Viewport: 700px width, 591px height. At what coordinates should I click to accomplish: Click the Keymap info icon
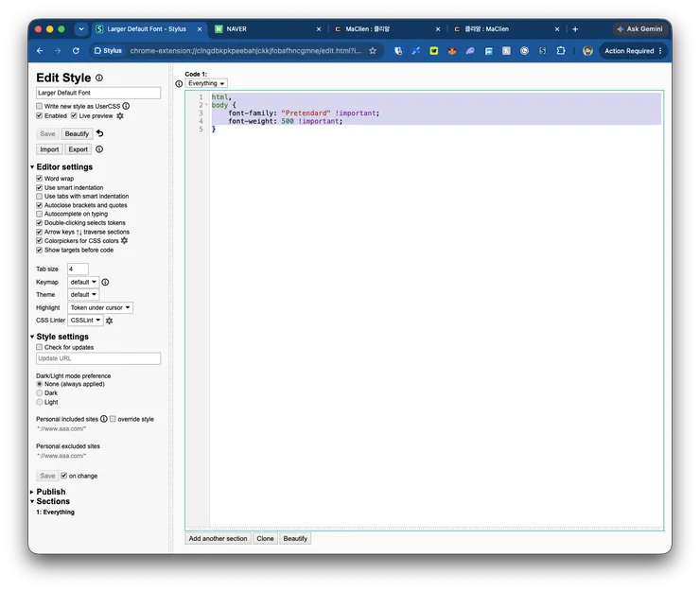(105, 282)
